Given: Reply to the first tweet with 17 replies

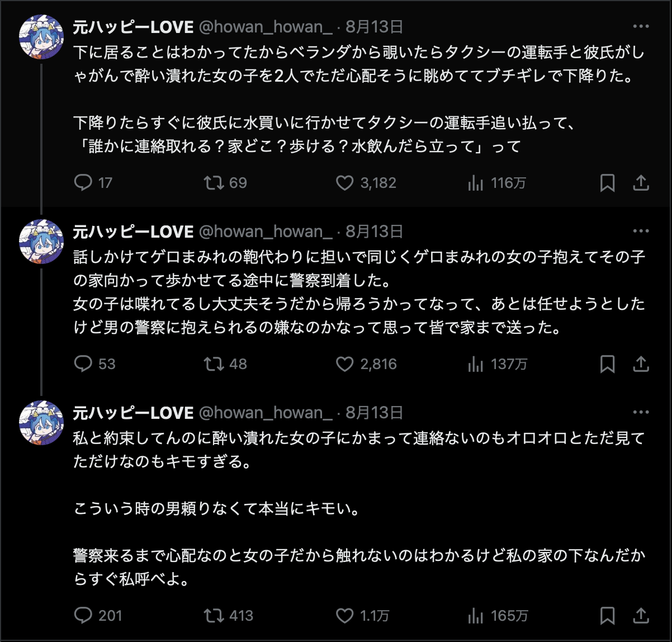Looking at the screenshot, I should pos(83,183).
